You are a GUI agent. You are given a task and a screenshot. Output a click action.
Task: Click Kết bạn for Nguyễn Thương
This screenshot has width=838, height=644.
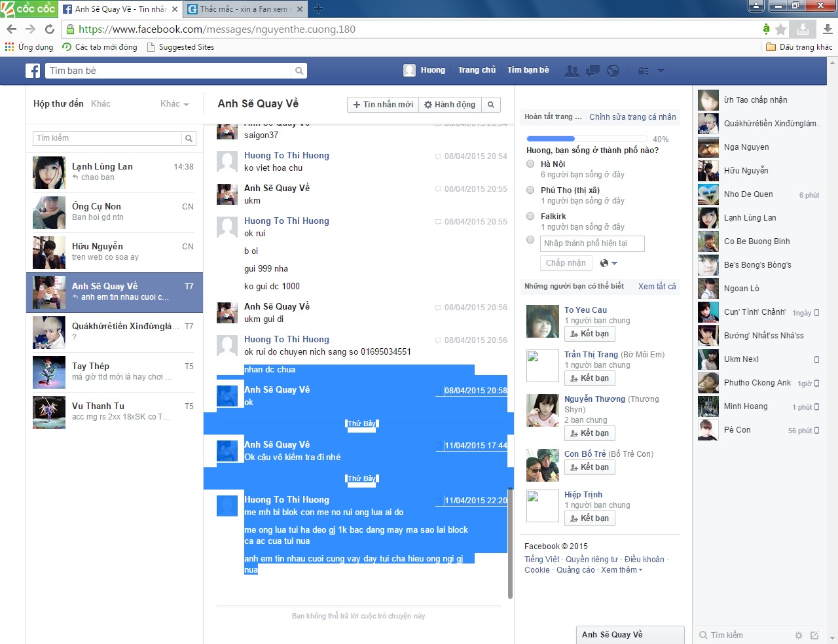click(590, 433)
